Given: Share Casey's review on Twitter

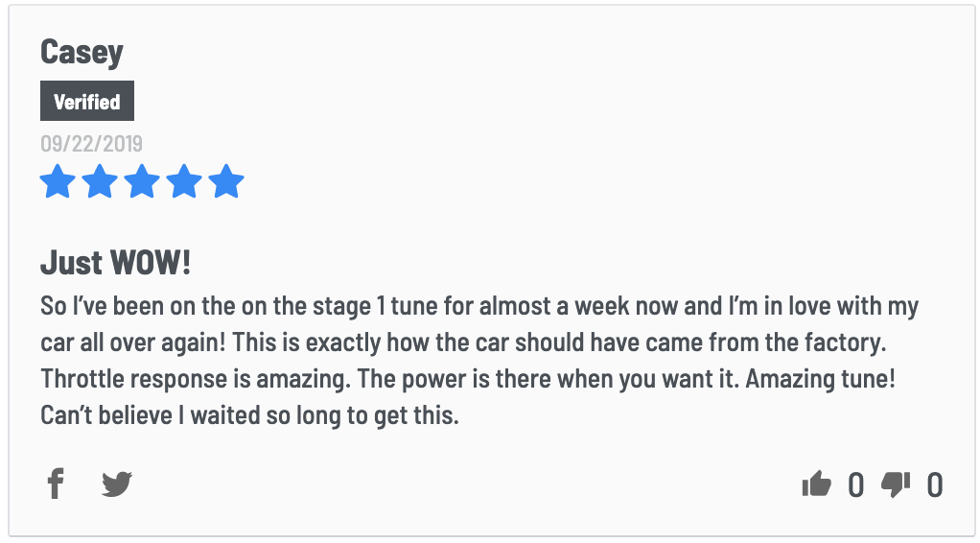Looking at the screenshot, I should (x=117, y=484).
